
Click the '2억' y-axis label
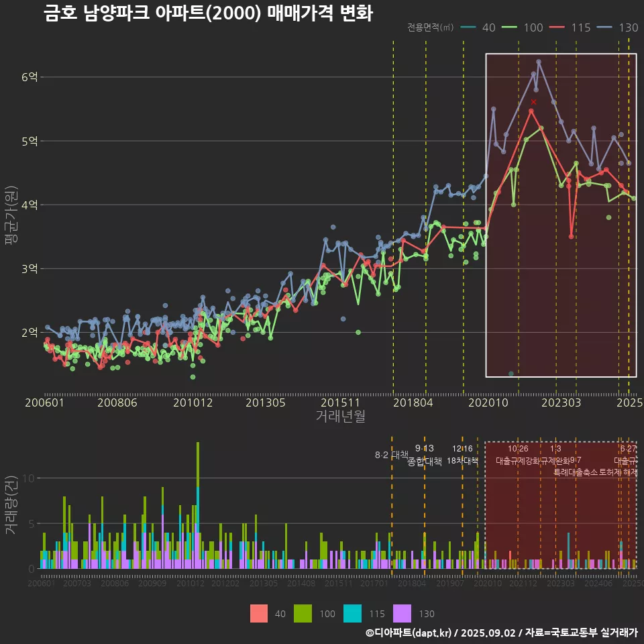click(30, 332)
